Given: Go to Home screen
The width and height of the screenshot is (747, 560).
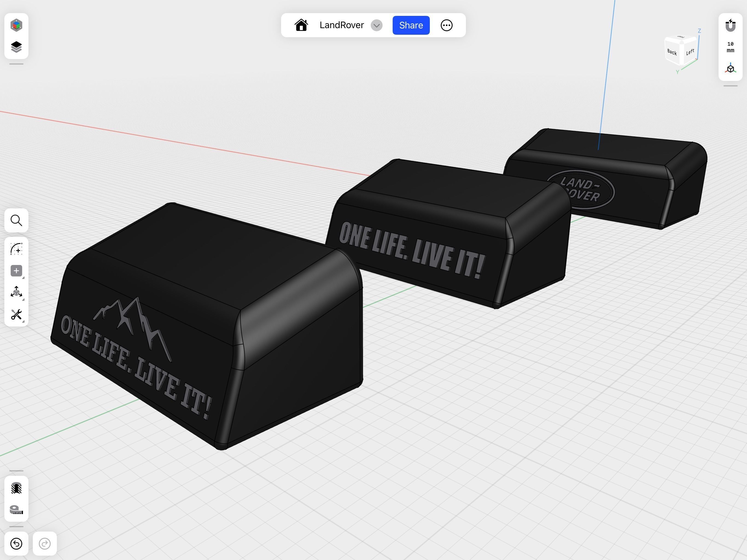Looking at the screenshot, I should [301, 25].
